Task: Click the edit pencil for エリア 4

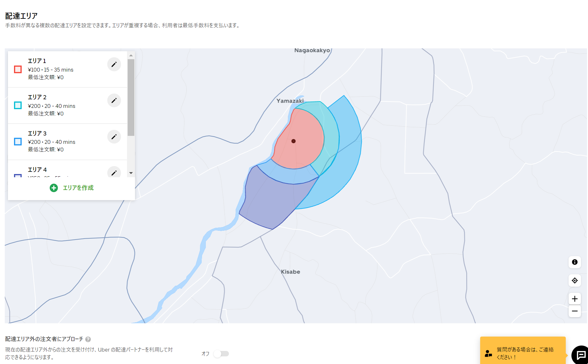Action: click(114, 172)
